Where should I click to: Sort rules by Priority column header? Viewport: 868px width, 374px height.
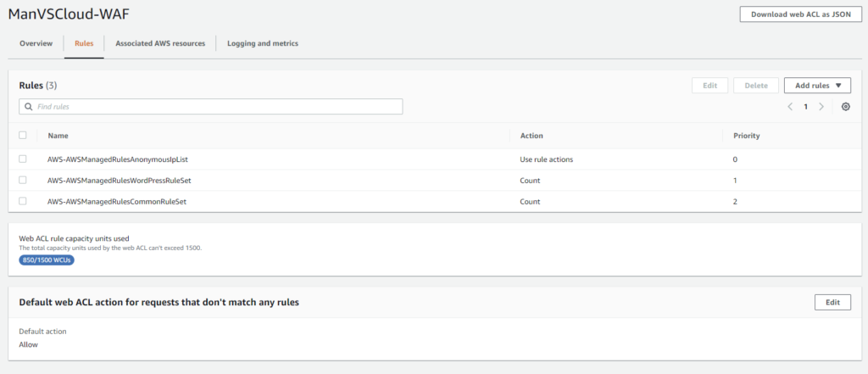746,136
